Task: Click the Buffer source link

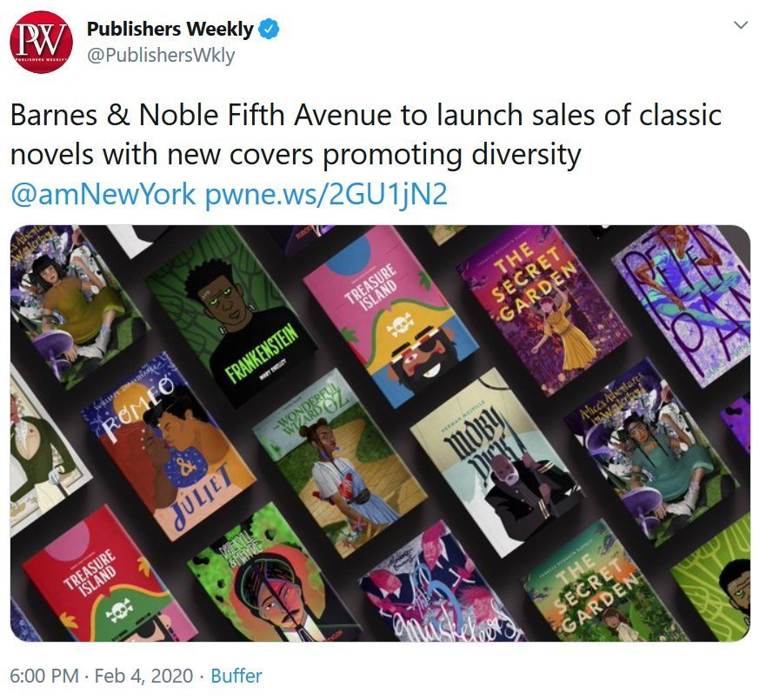Action: (236, 676)
